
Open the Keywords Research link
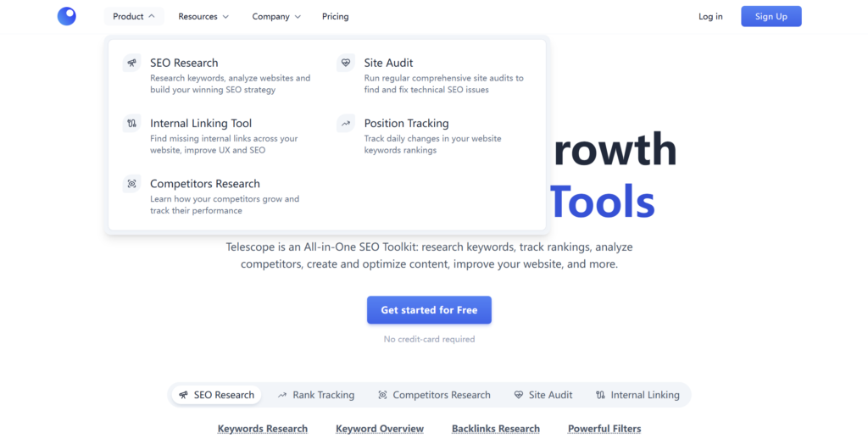point(263,429)
